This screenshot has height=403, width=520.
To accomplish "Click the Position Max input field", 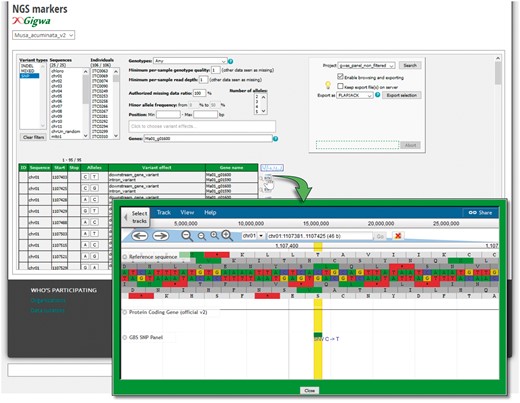I will click(x=205, y=114).
